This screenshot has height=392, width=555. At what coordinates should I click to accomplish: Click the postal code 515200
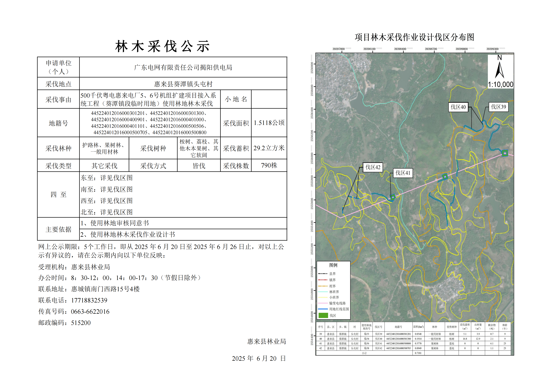tap(81, 323)
